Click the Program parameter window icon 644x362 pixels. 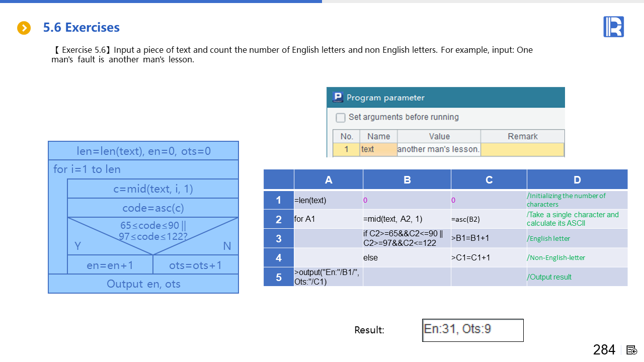tap(338, 98)
